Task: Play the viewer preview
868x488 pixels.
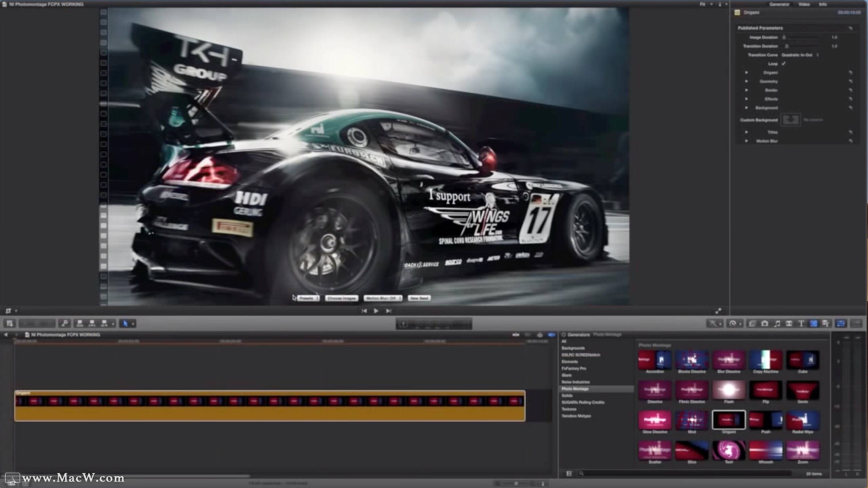Action: pyautogui.click(x=376, y=311)
